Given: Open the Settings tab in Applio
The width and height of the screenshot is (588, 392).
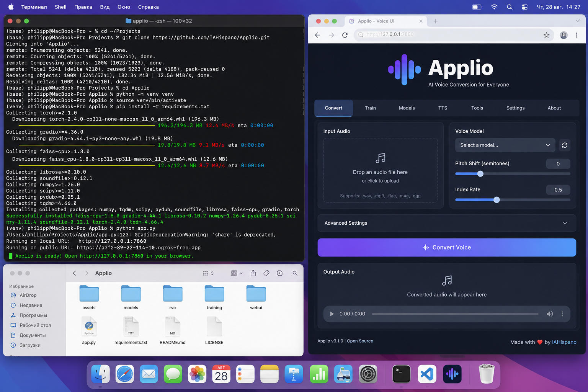Looking at the screenshot, I should [x=515, y=108].
